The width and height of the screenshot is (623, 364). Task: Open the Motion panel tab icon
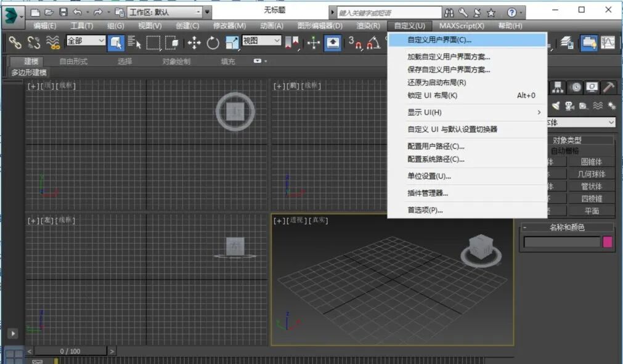[x=576, y=87]
